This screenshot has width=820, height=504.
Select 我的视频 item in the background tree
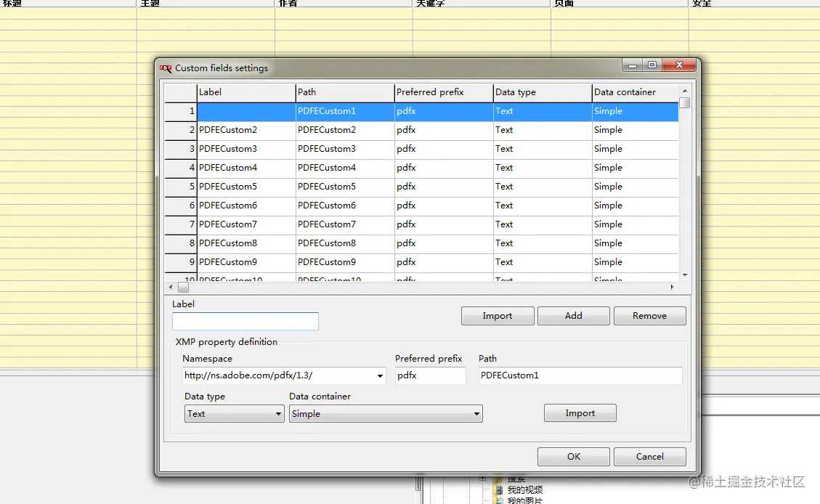[525, 490]
